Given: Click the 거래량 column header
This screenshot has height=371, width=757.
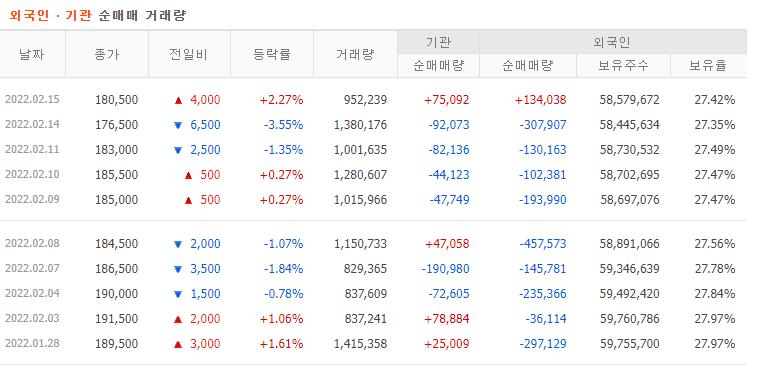Looking at the screenshot, I should click(355, 55).
